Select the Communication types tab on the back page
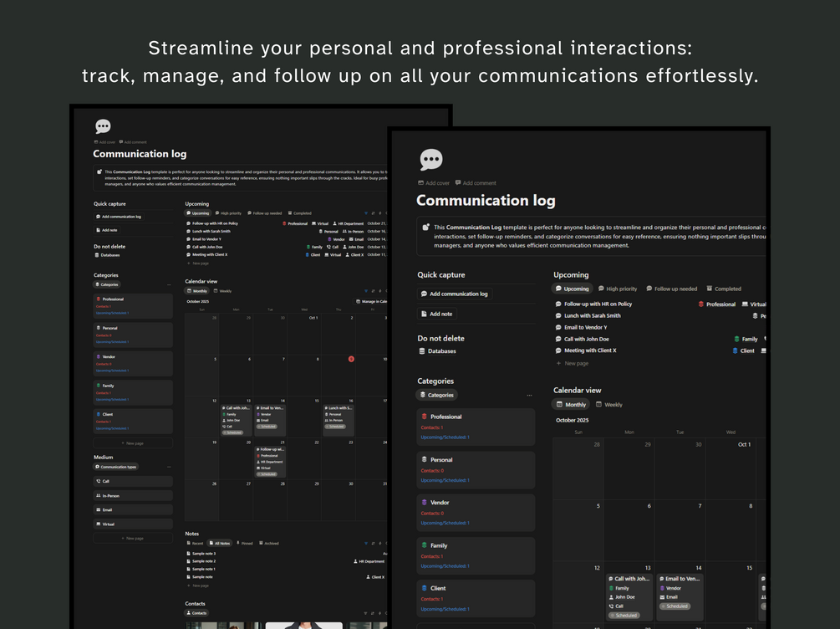This screenshot has height=629, width=840. [115, 467]
